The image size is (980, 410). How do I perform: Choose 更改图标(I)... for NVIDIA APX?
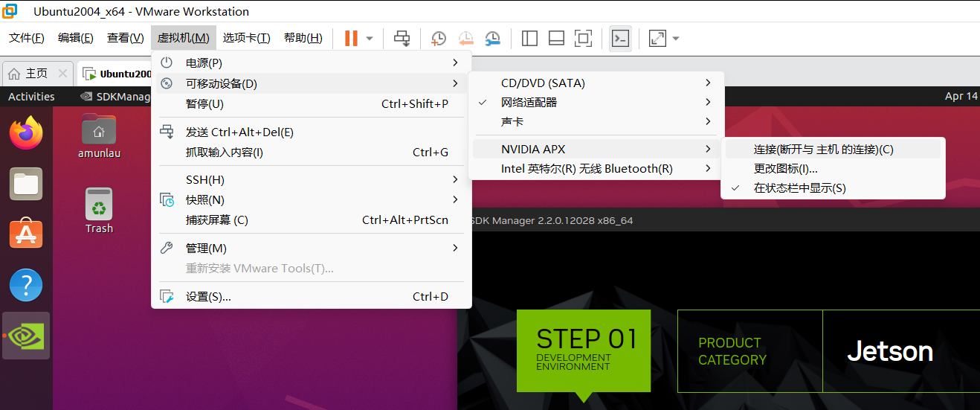(x=833, y=168)
